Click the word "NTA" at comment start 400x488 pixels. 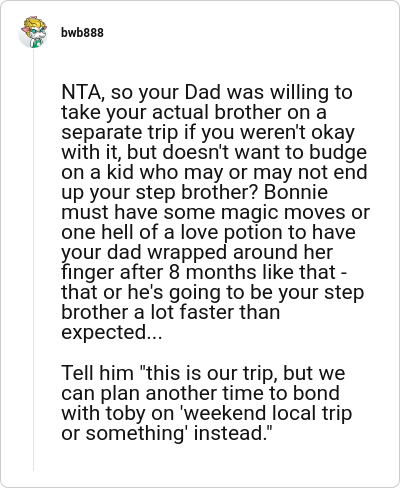[81, 93]
